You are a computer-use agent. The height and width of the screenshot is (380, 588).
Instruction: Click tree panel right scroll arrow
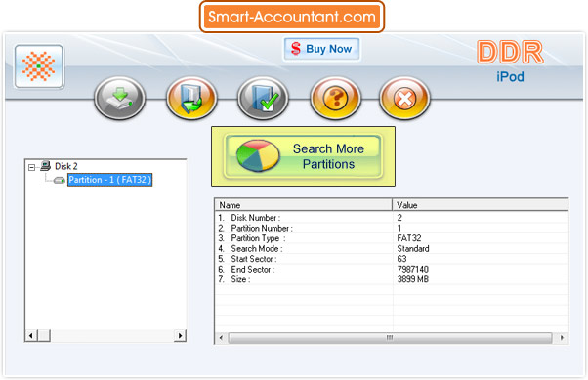tap(180, 335)
